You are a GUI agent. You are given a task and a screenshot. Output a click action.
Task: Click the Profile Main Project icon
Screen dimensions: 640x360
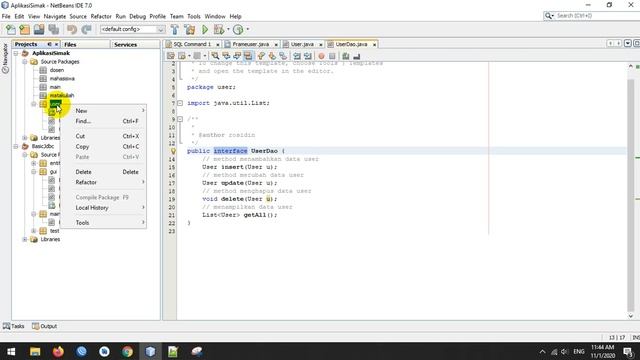pyautogui.click(x=238, y=29)
